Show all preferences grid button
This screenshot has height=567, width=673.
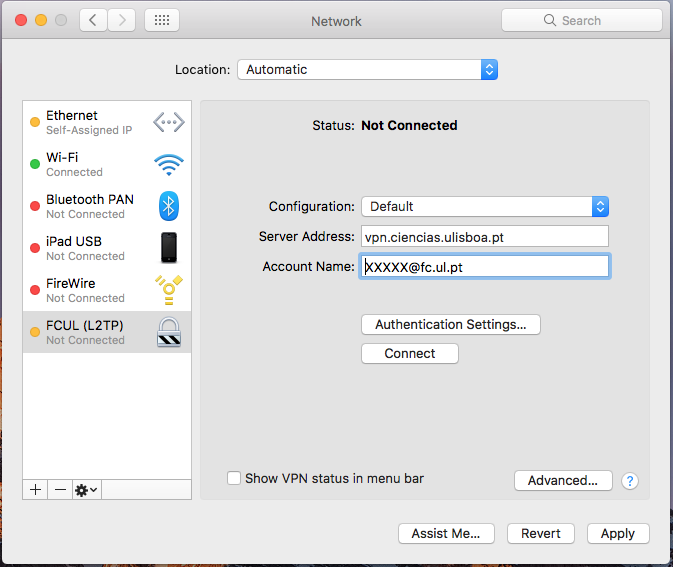162,20
